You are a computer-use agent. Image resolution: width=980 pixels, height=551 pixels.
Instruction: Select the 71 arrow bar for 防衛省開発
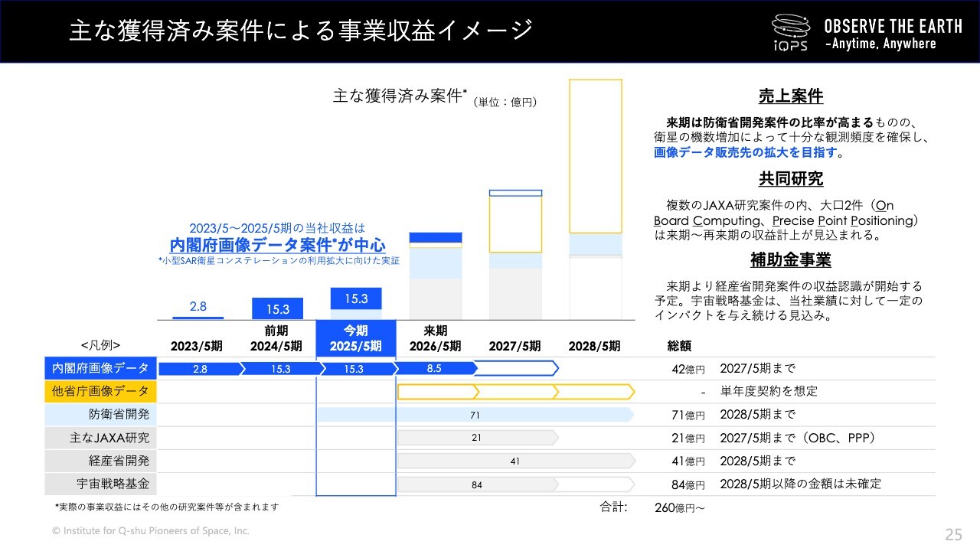point(475,415)
